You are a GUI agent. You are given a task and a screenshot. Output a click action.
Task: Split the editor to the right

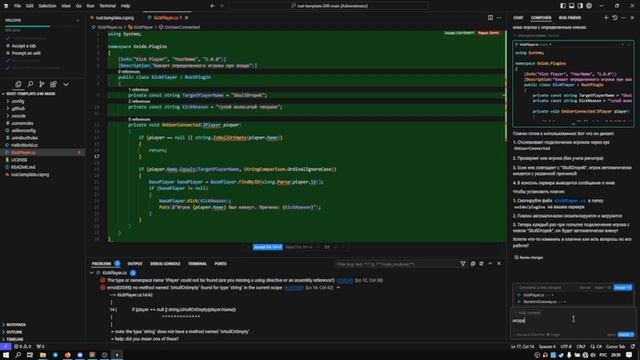point(490,18)
